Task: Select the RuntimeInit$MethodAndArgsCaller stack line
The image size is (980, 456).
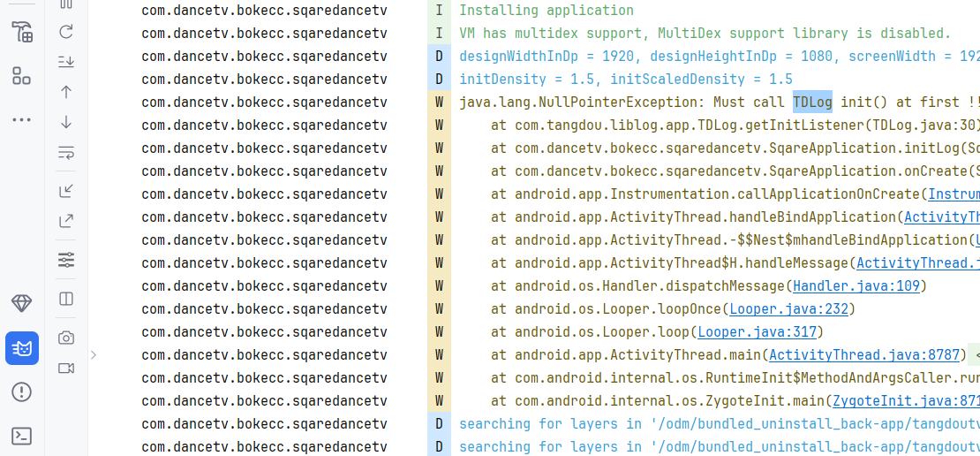Action: pyautogui.click(x=735, y=378)
